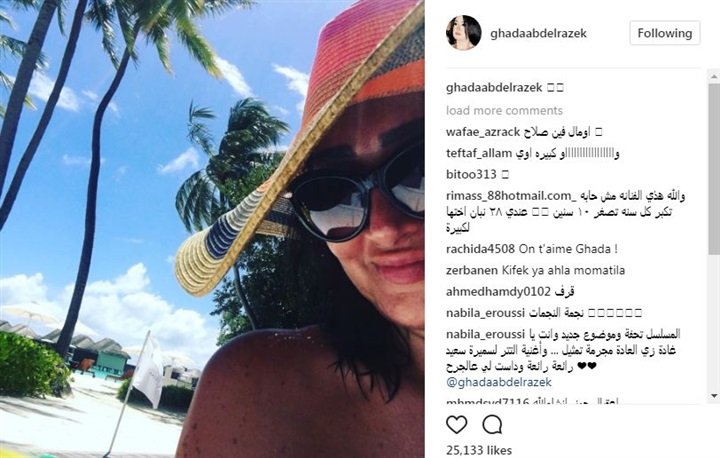Expand load more comments
Screen dimensions: 720x458
(504, 110)
